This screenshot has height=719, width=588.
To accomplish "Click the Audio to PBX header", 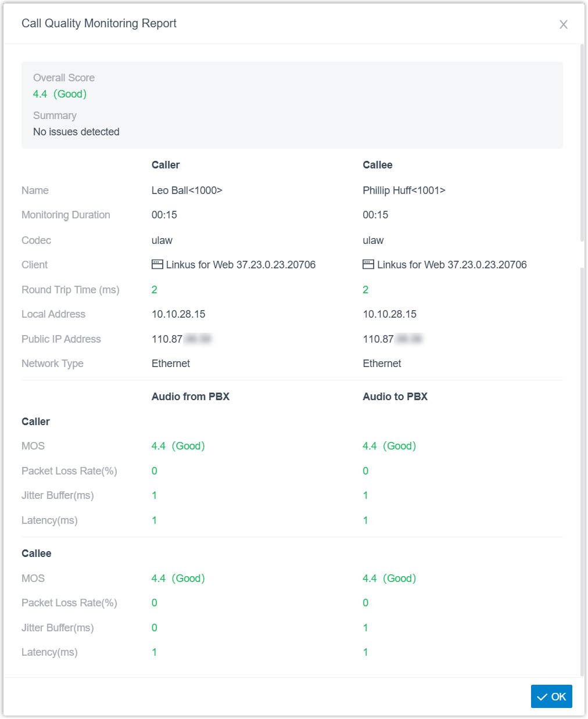I will tap(395, 397).
